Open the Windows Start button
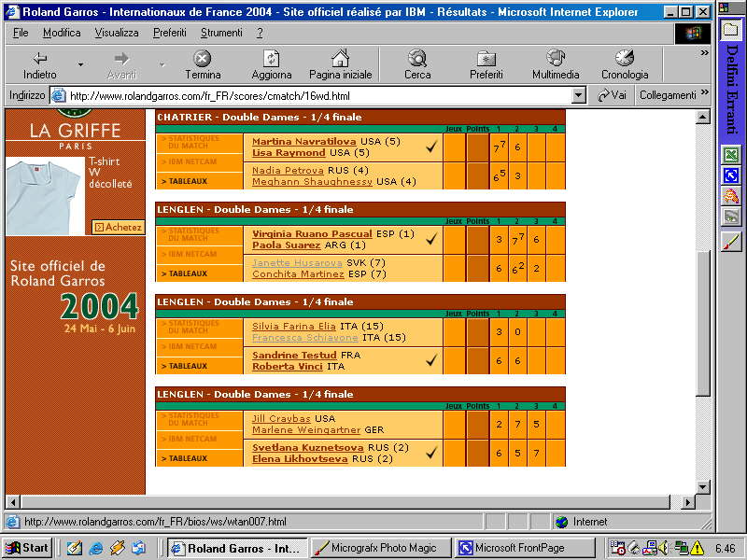 (27, 548)
